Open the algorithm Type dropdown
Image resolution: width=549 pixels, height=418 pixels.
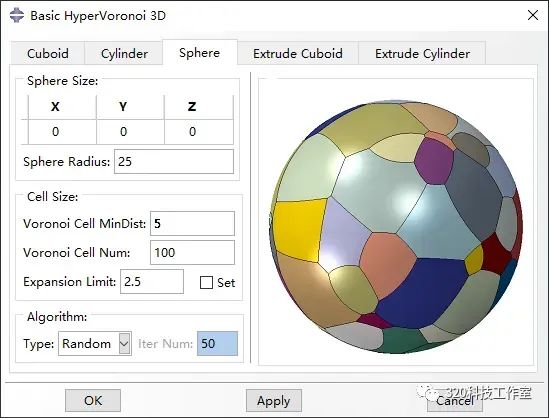(95, 343)
